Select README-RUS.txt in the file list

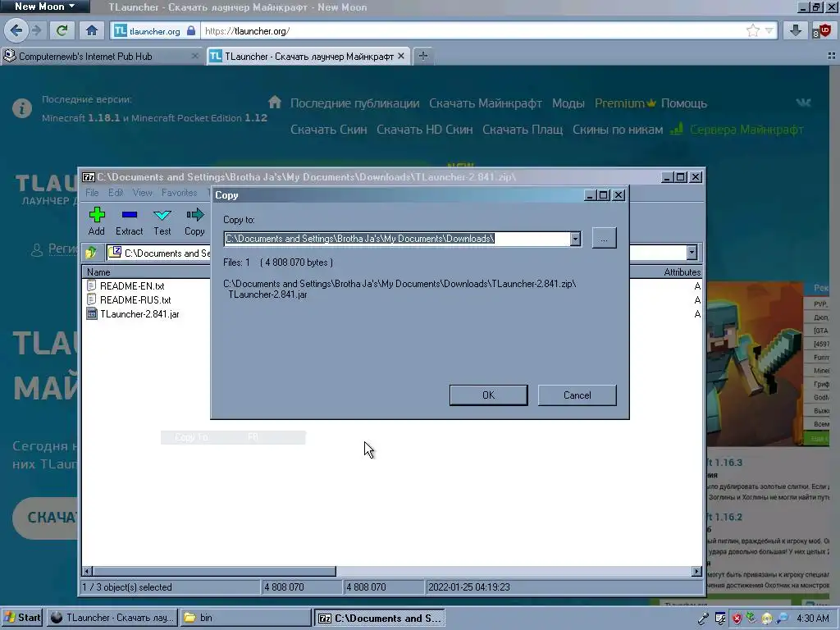click(135, 300)
